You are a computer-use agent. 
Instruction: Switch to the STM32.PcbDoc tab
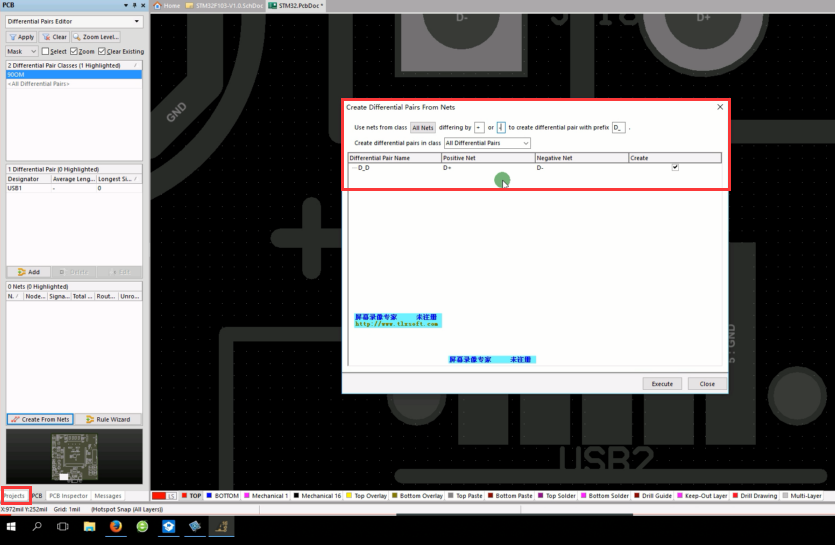(x=296, y=5)
